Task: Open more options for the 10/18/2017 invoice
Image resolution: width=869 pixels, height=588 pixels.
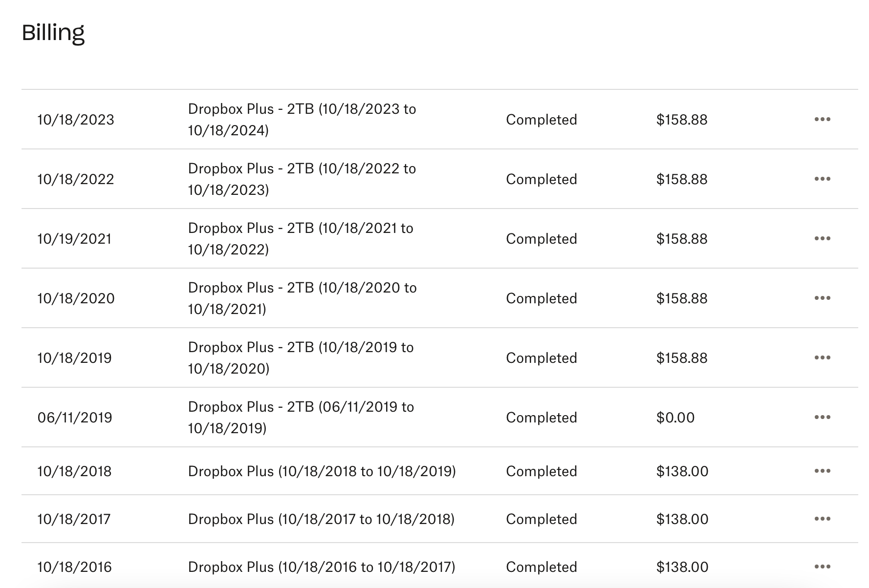Action: [822, 519]
